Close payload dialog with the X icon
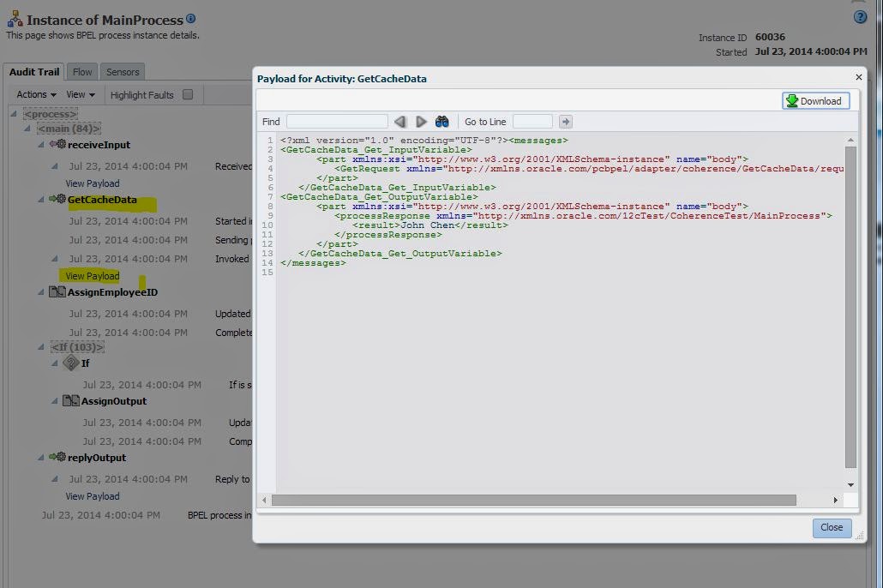Screen dimensions: 883x588 [858, 77]
